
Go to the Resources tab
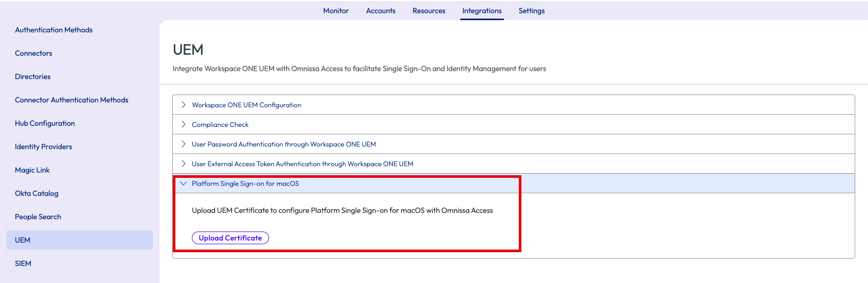click(429, 11)
